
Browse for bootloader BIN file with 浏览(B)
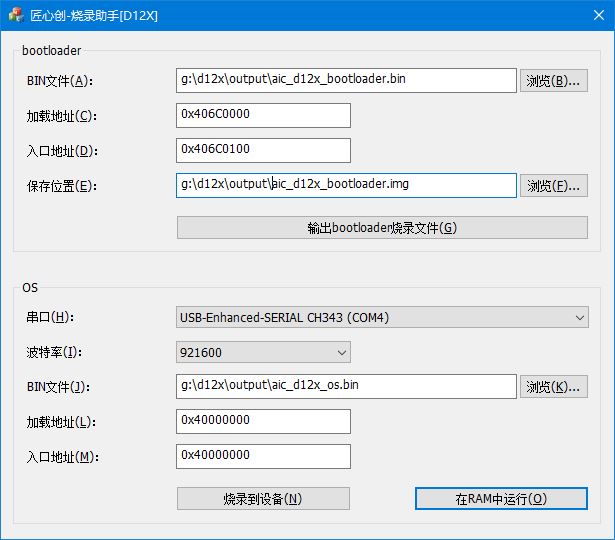click(553, 81)
